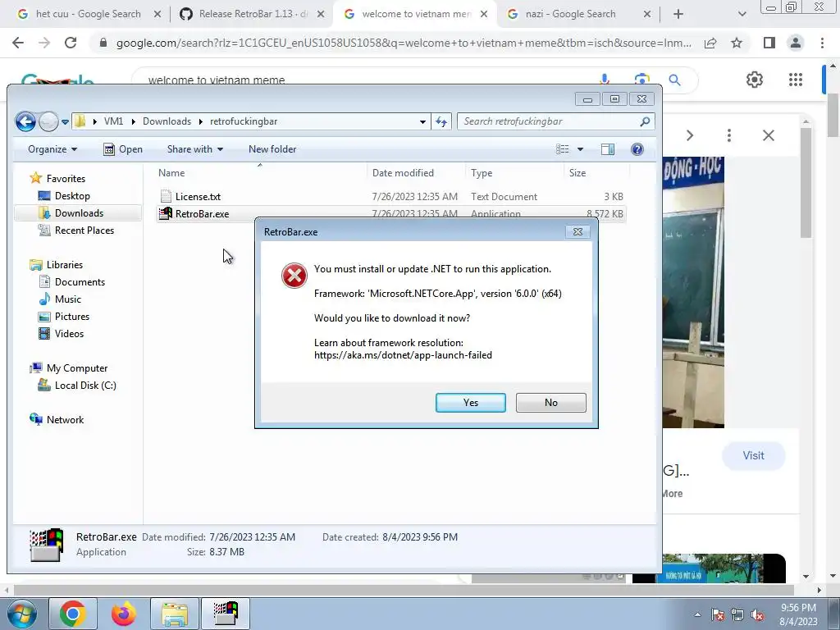Select the RetroBar.exe file row
This screenshot has height=630, width=840.
pyautogui.click(x=391, y=214)
